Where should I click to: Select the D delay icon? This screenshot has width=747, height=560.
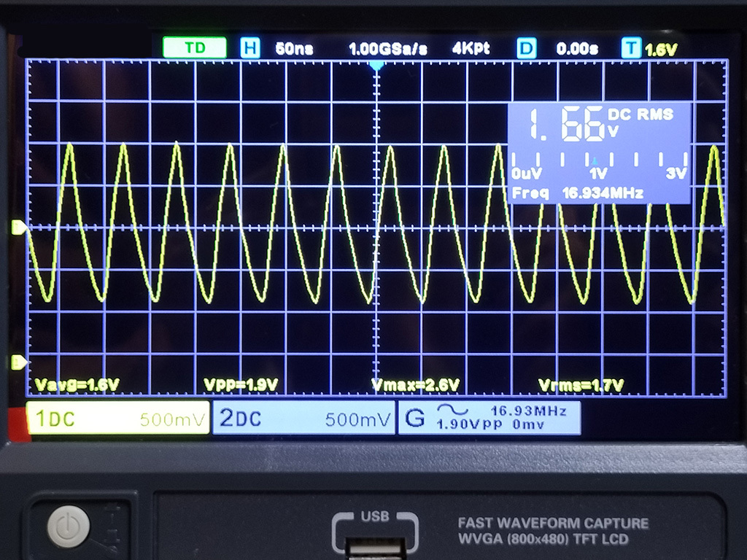pyautogui.click(x=527, y=48)
